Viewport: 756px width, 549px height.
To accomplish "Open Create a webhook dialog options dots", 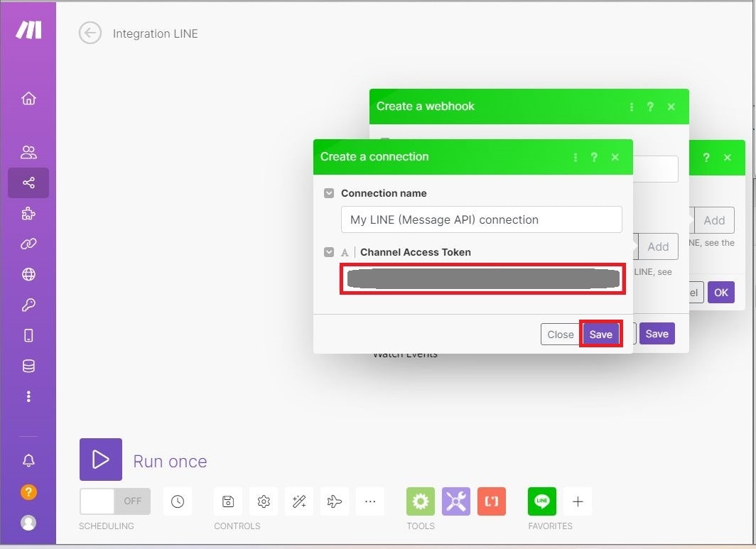I will point(631,107).
